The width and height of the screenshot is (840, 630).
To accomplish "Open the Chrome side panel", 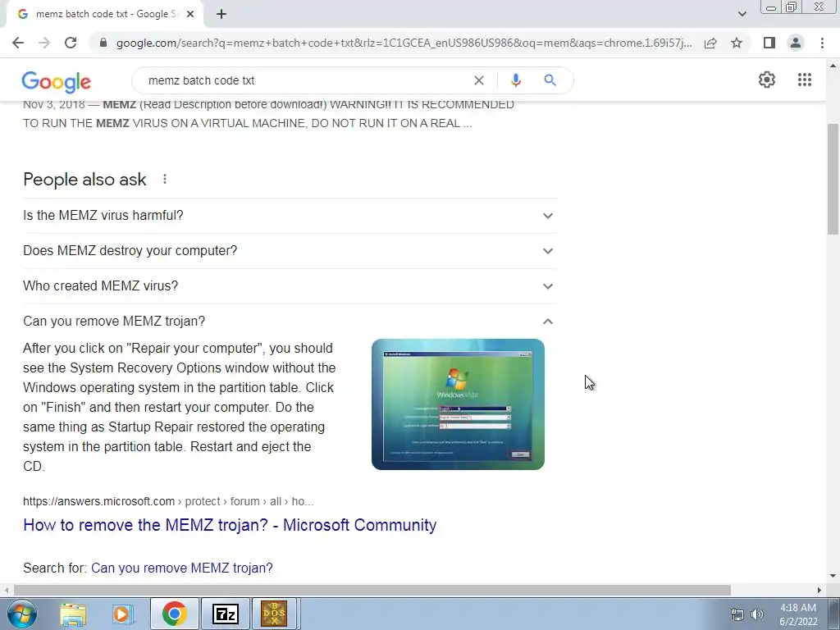I will (x=769, y=43).
